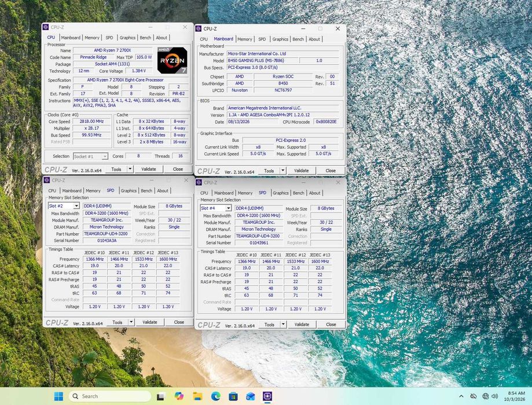Open Bench tab in Slot #2 window
The width and height of the screenshot is (532, 405).
[x=146, y=190]
